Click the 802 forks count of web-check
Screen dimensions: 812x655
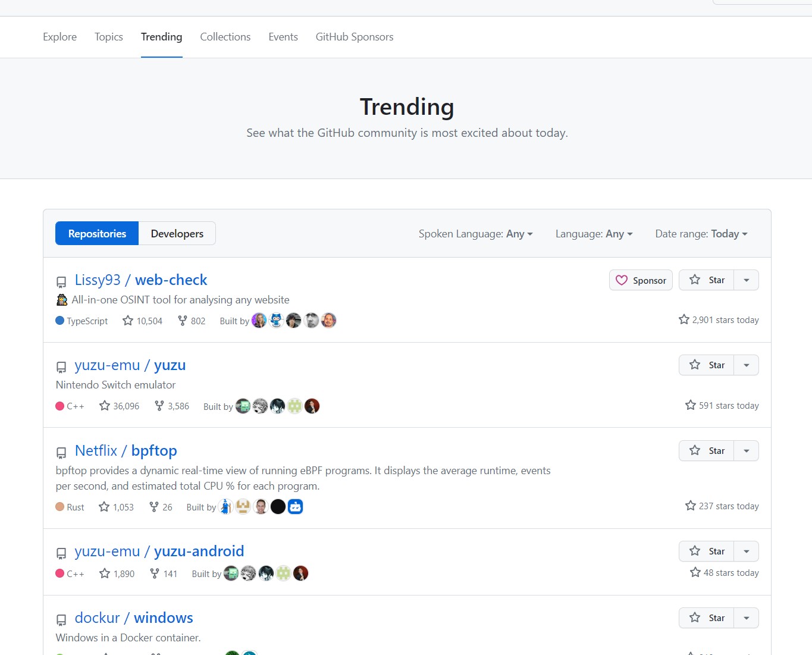click(x=192, y=321)
